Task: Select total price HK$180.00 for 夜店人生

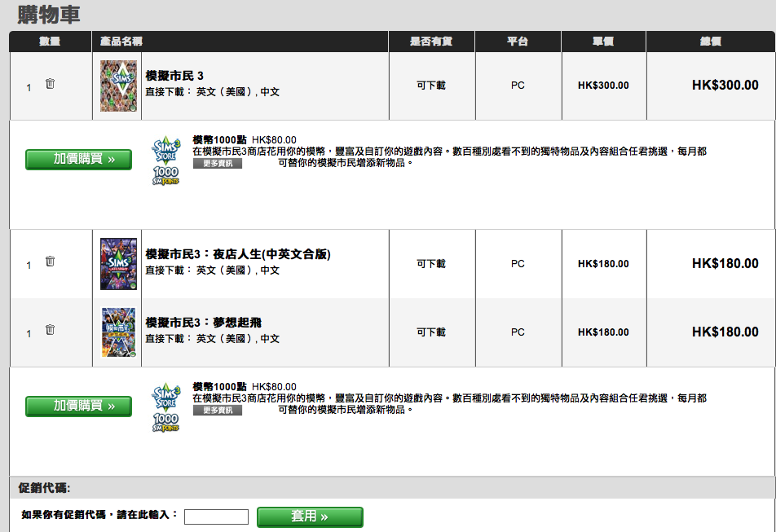Action: [x=725, y=263]
